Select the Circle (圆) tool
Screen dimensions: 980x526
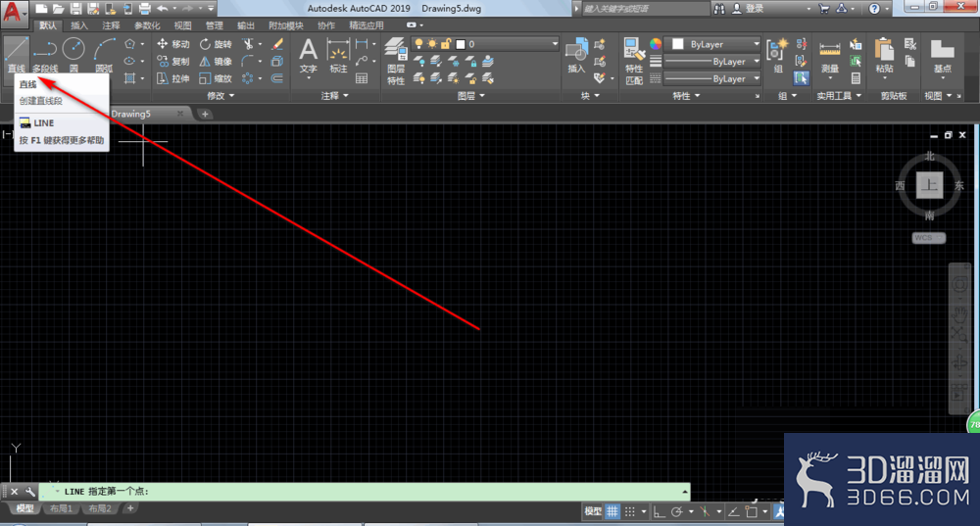pos(73,55)
